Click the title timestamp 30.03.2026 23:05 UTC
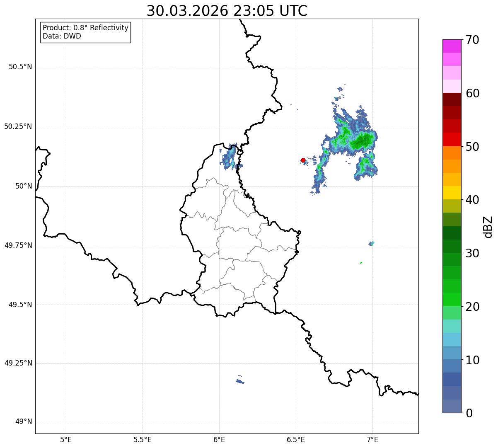The height and width of the screenshot is (448, 498). point(227,11)
